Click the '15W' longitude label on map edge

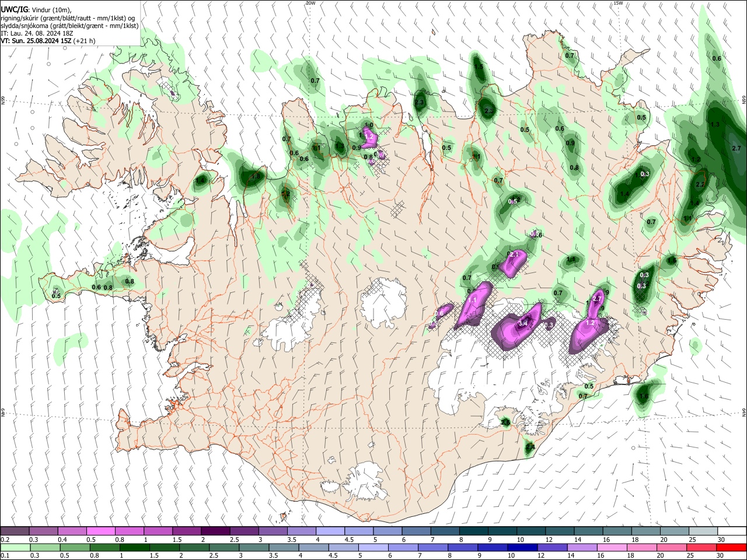pos(618,3)
